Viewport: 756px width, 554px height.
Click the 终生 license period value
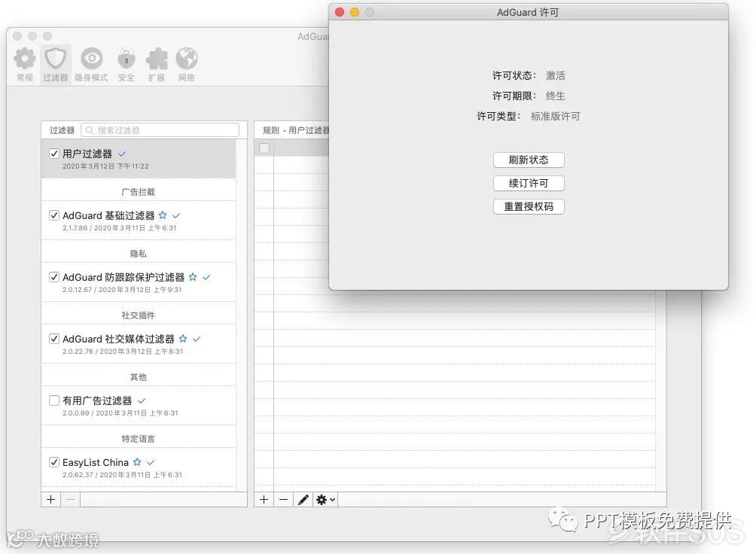click(x=556, y=96)
